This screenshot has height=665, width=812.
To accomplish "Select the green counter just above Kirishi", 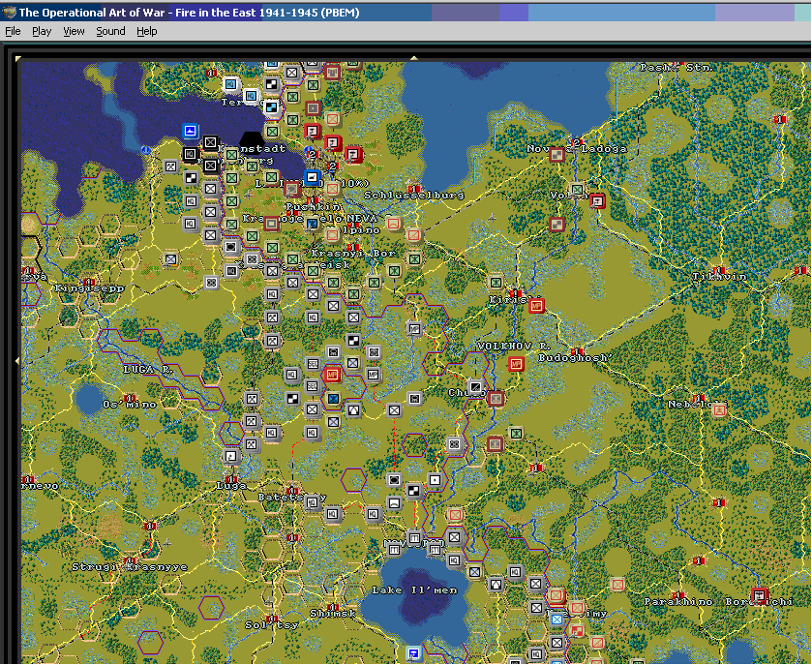I will [x=496, y=283].
